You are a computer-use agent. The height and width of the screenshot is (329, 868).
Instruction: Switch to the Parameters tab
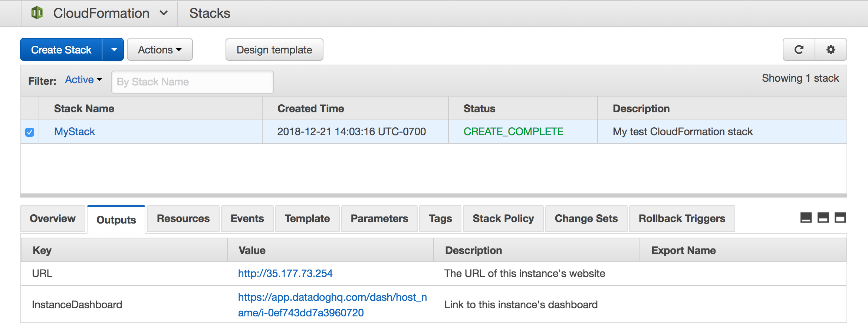(x=379, y=218)
